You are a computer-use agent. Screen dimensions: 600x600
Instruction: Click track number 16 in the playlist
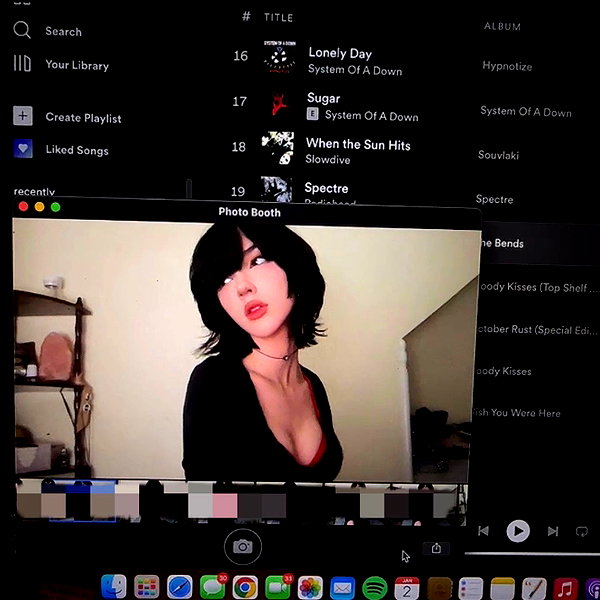[241, 56]
